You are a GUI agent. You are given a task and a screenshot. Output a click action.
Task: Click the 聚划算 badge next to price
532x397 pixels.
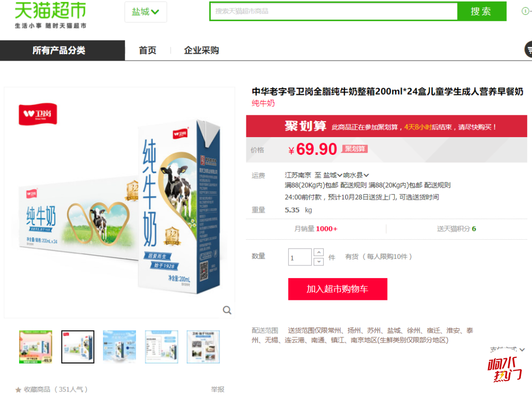[355, 149]
